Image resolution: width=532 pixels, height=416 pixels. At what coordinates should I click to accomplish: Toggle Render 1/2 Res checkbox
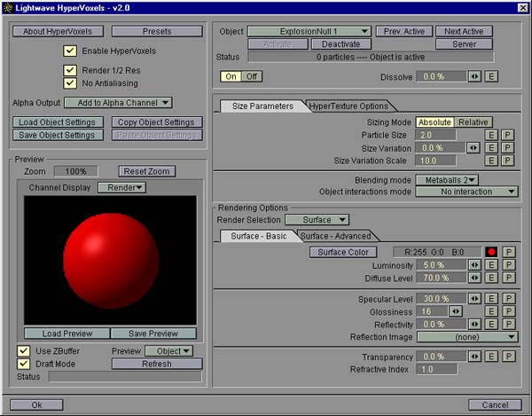tap(70, 70)
